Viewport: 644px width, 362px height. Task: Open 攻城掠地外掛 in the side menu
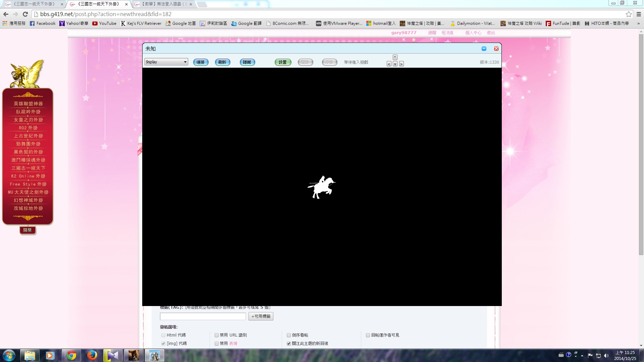[x=28, y=208]
